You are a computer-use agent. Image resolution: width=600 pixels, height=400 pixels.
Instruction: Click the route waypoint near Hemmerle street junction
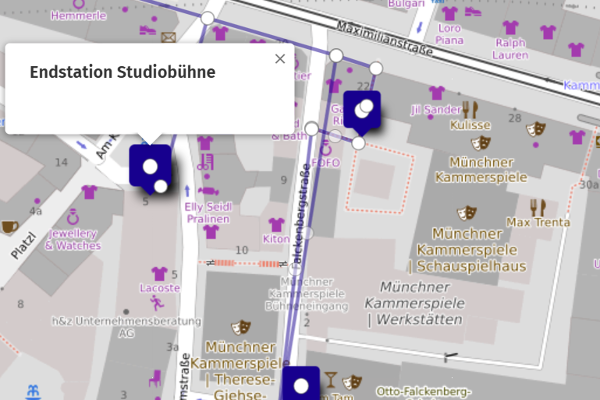coord(207,18)
